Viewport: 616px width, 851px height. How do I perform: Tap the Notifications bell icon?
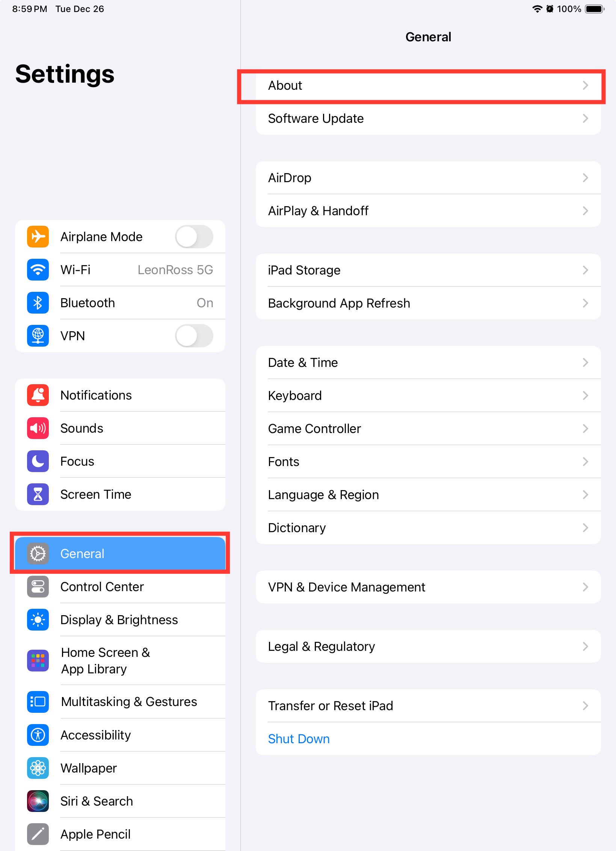(38, 395)
